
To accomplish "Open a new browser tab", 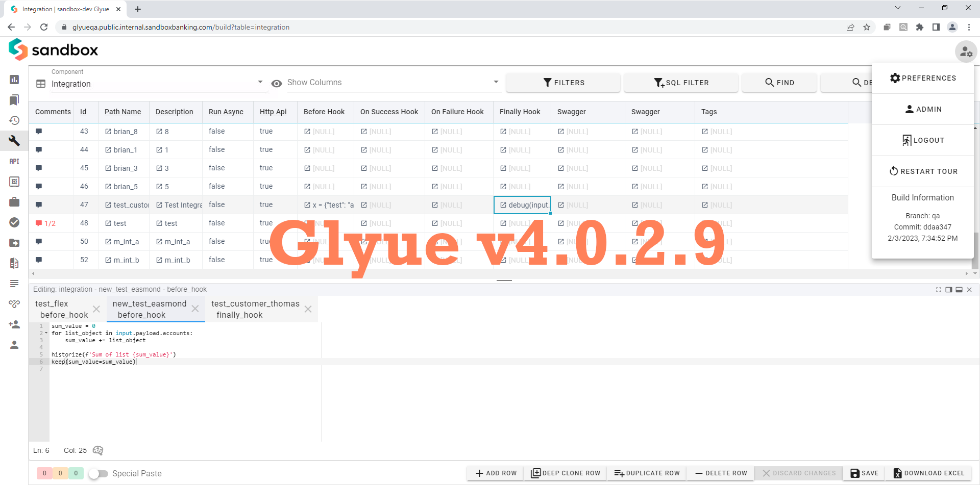I will pyautogui.click(x=138, y=9).
